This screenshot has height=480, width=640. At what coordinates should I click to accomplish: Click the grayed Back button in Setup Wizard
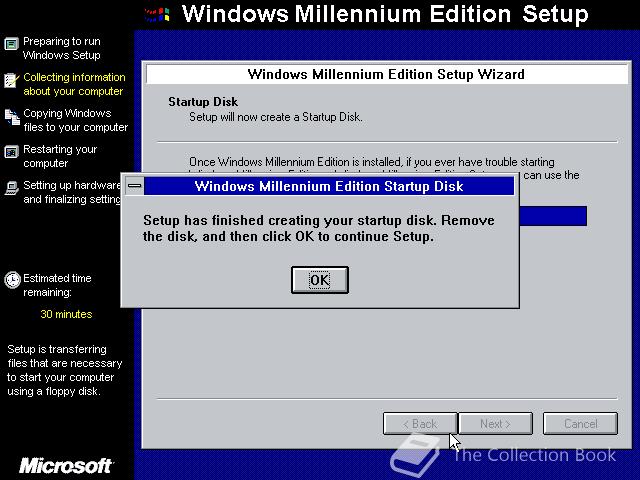[420, 424]
